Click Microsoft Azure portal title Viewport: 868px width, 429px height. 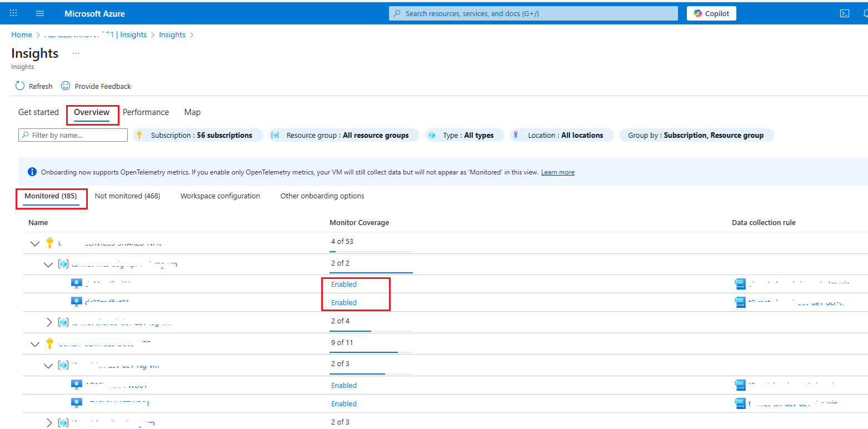click(x=94, y=13)
